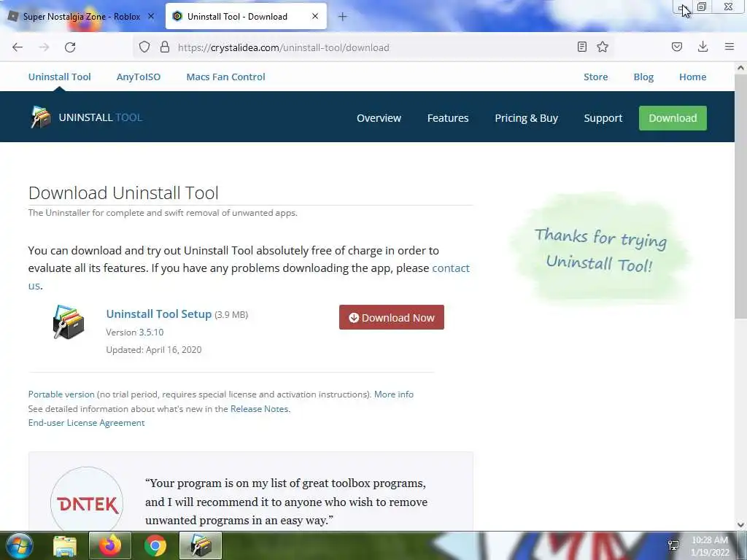
Task: Go to the Store page
Action: point(595,77)
